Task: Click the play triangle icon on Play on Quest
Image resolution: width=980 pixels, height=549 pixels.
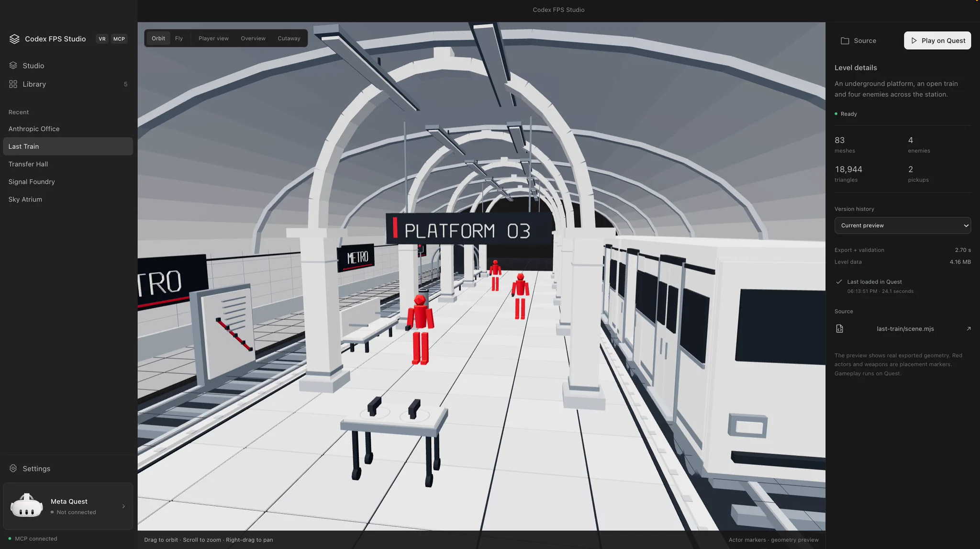Action: [x=914, y=41]
